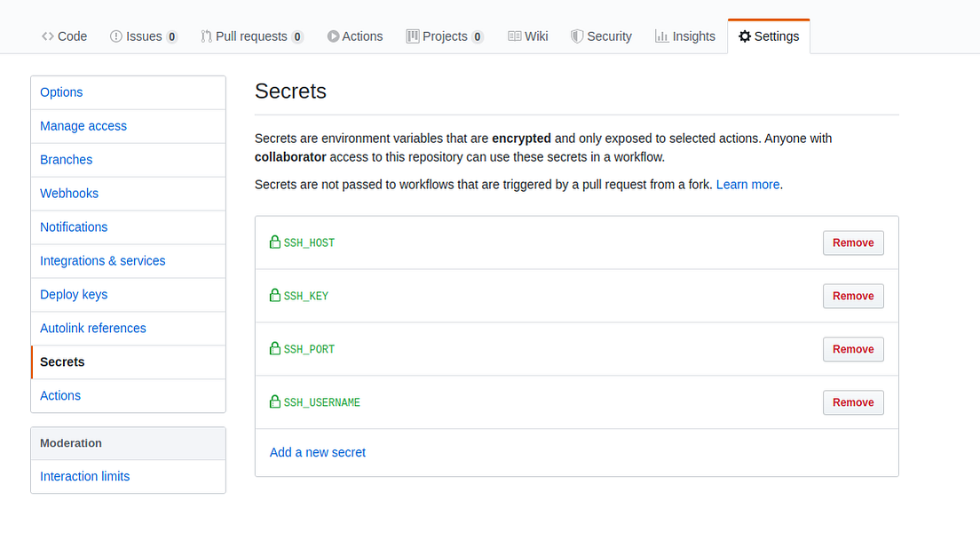Click the chart icon on the Insights tab
Screen dimensions: 980x540
pyautogui.click(x=660, y=36)
